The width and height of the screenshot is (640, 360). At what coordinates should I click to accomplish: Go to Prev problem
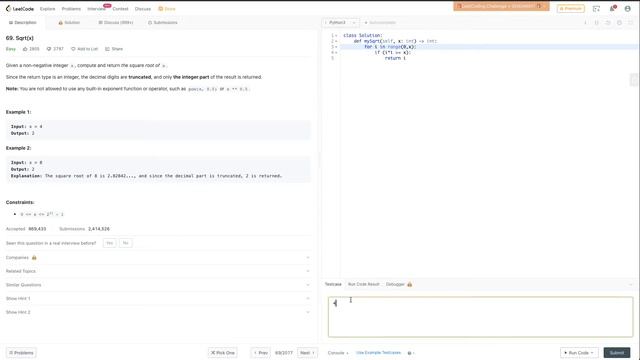260,353
